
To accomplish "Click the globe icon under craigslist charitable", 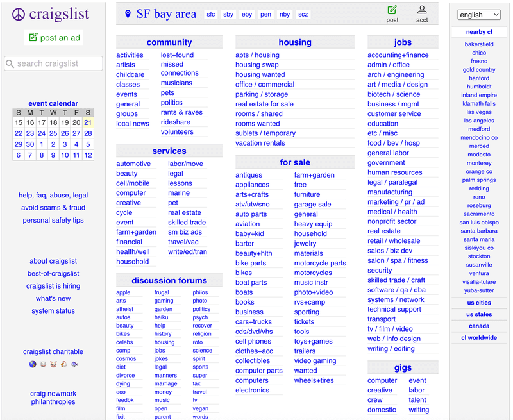I will [33, 364].
